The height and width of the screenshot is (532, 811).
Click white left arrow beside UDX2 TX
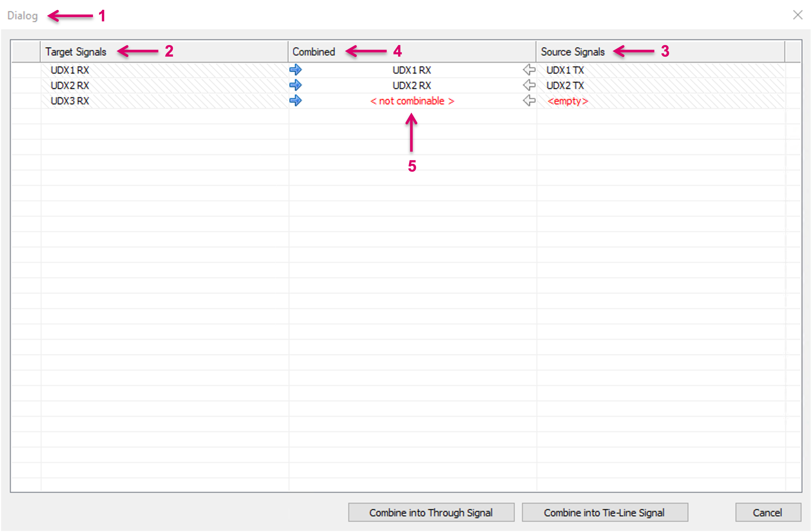(x=529, y=85)
